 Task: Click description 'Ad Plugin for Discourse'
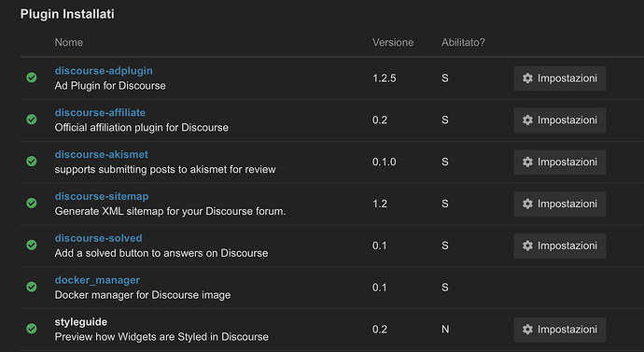(x=110, y=86)
